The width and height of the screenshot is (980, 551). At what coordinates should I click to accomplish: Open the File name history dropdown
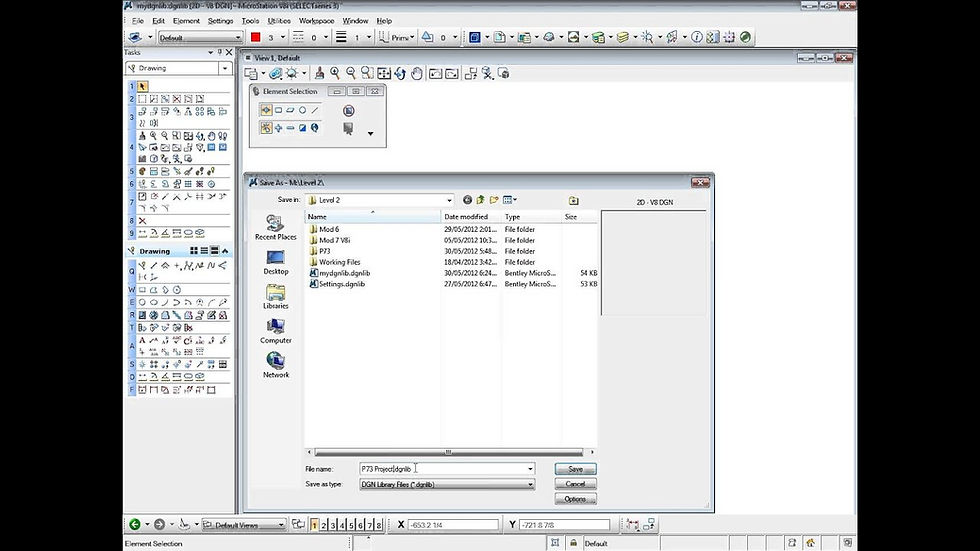530,469
